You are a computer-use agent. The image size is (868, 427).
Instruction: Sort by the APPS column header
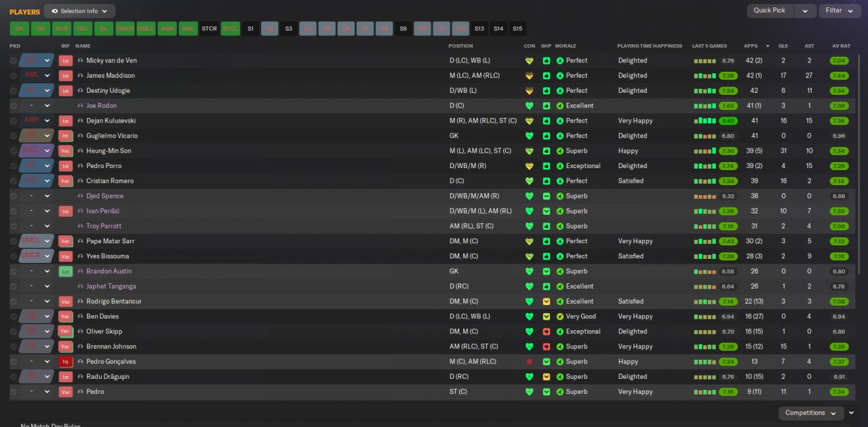tap(751, 46)
